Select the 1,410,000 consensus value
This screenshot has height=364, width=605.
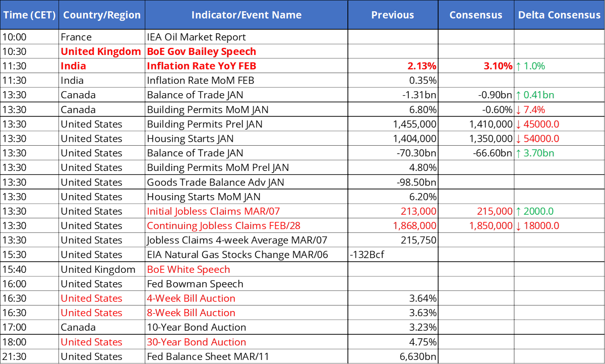476,124
